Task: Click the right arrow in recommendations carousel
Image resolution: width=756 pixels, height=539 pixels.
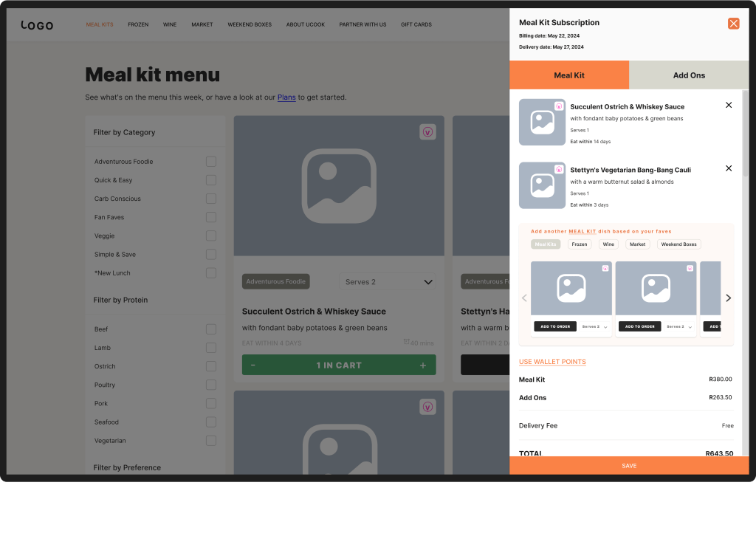Action: point(728,298)
